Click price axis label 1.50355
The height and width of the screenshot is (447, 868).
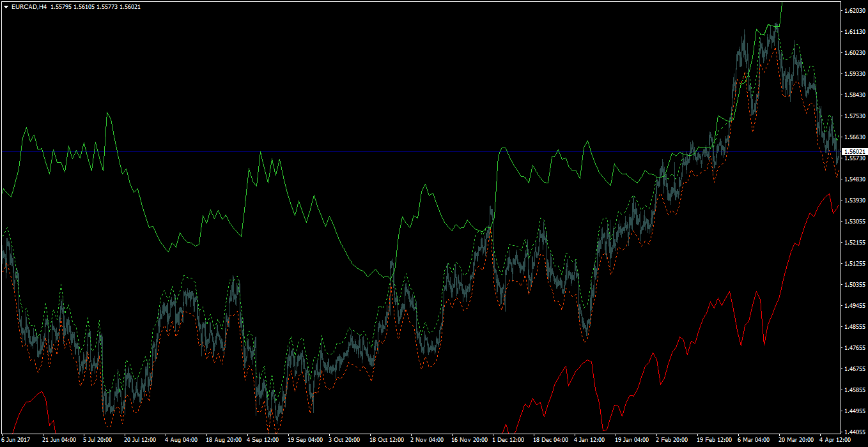tap(855, 285)
